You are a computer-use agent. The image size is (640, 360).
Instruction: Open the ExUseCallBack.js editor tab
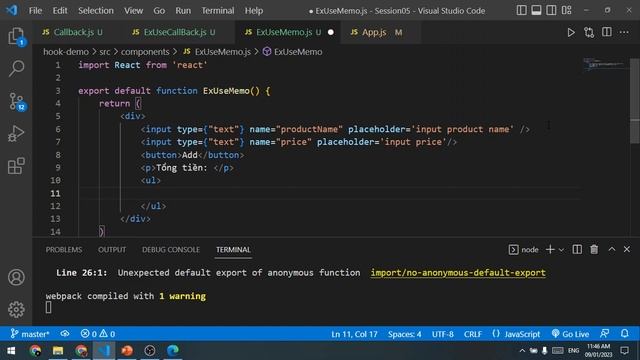[x=176, y=32]
